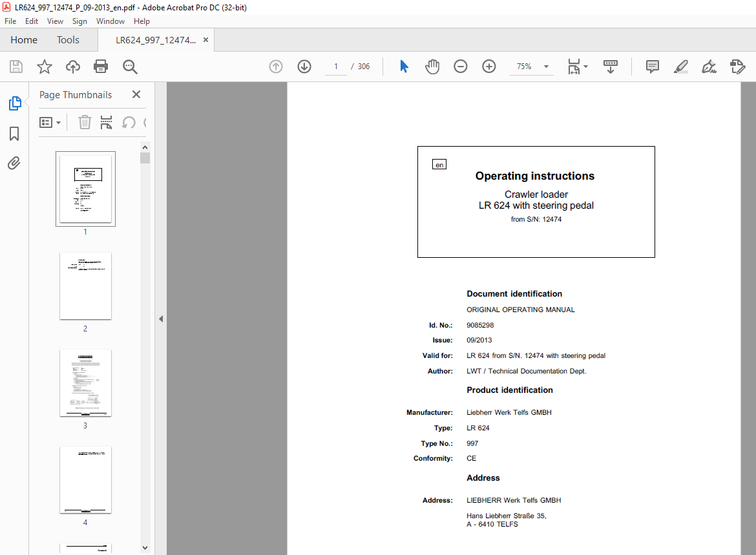Viewport: 756px width, 555px height.
Task: Select page 4 thumbnail
Action: [85, 480]
